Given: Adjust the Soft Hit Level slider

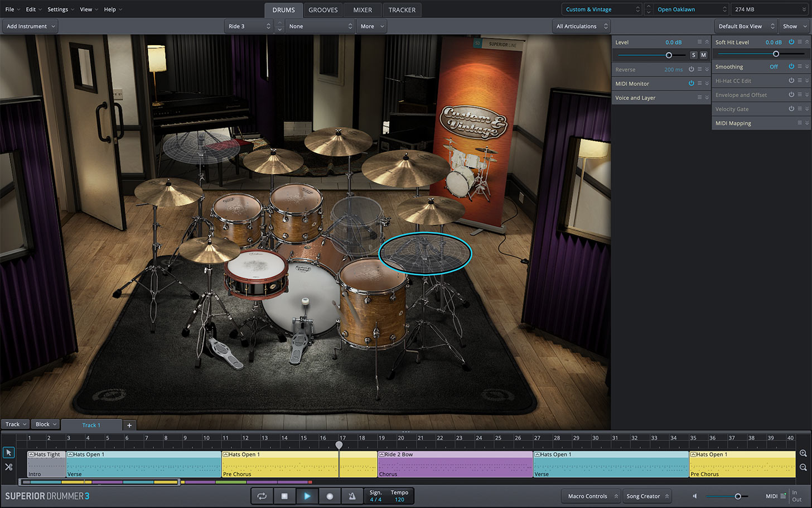Looking at the screenshot, I should (x=761, y=54).
